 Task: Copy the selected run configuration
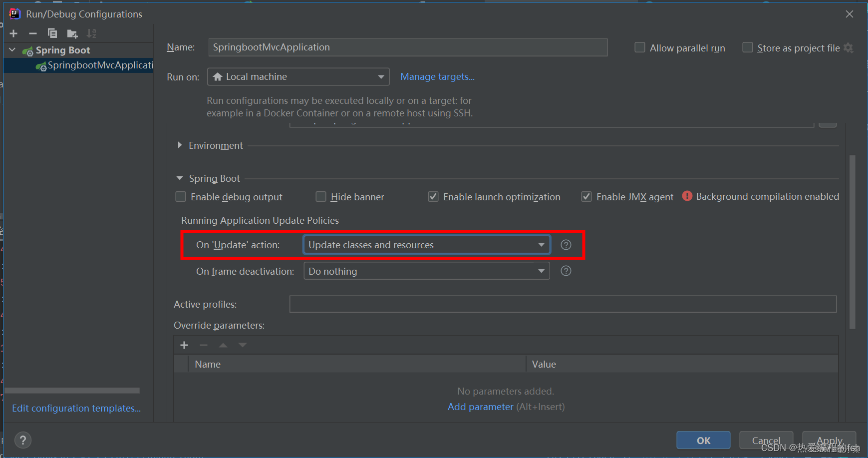(x=52, y=33)
